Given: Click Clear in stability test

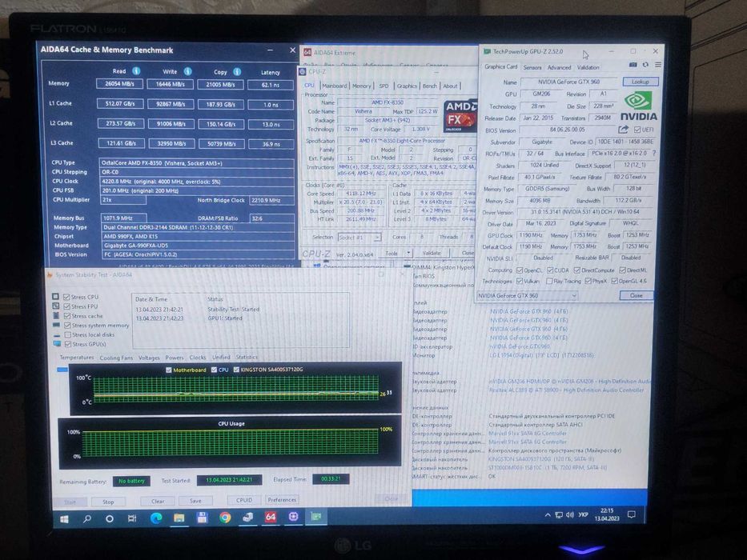Looking at the screenshot, I should (x=158, y=502).
